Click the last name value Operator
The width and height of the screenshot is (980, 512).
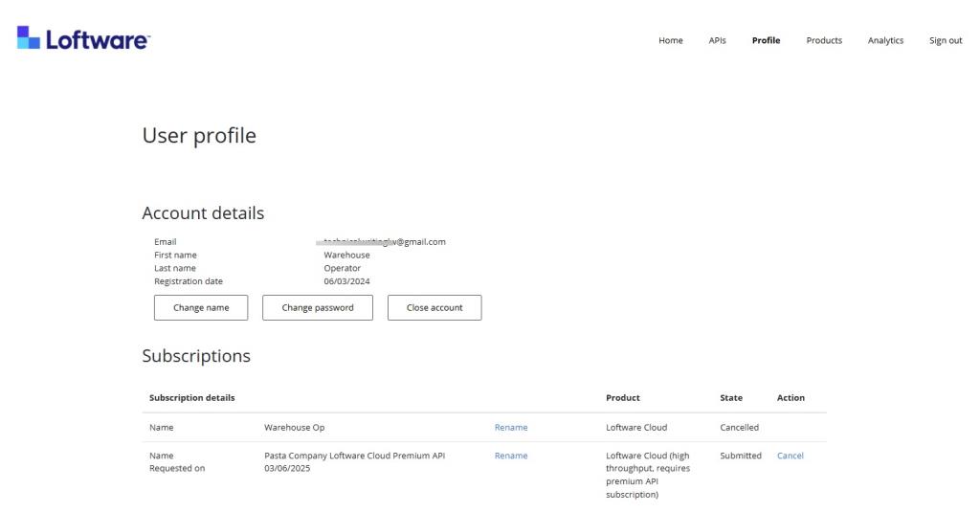click(342, 268)
